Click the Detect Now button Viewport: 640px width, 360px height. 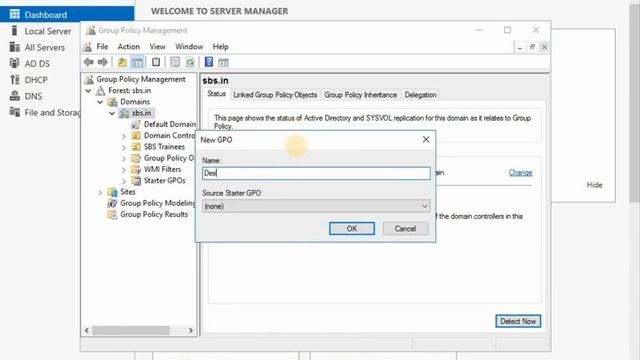pyautogui.click(x=518, y=321)
